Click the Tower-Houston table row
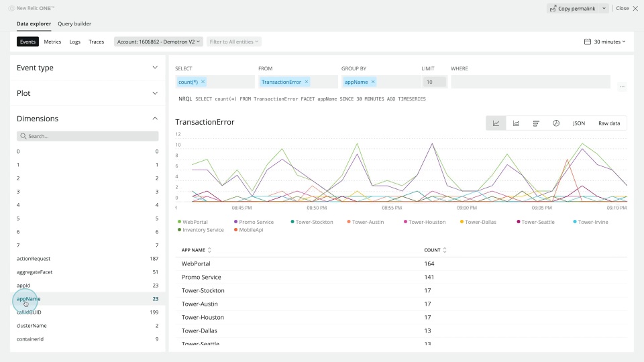This screenshot has width=644, height=362. click(401, 317)
